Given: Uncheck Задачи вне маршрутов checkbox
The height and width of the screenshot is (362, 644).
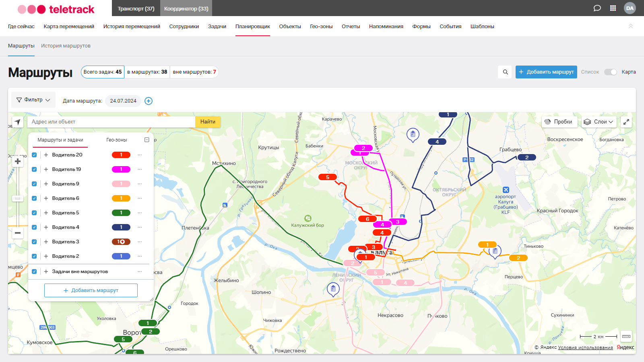Looking at the screenshot, I should click(x=34, y=271).
